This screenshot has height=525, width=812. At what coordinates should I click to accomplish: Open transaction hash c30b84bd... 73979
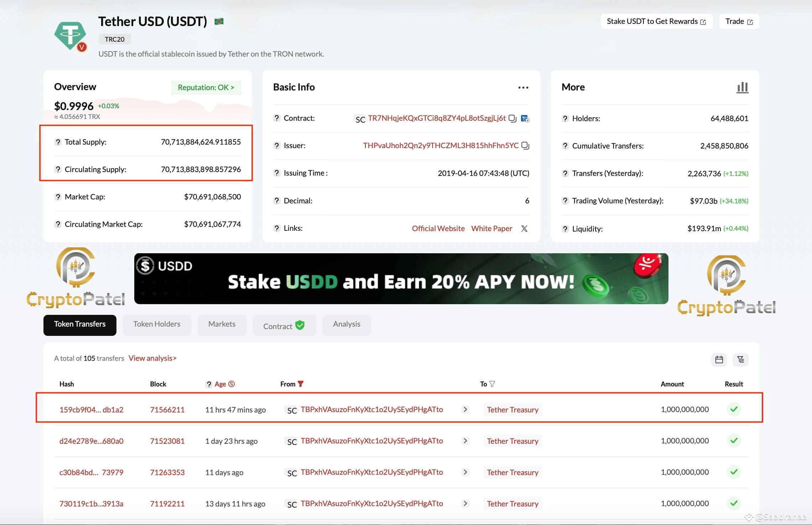91,472
